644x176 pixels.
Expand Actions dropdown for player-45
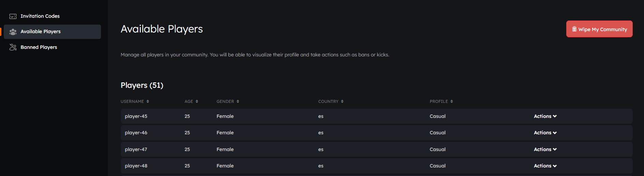(545, 116)
